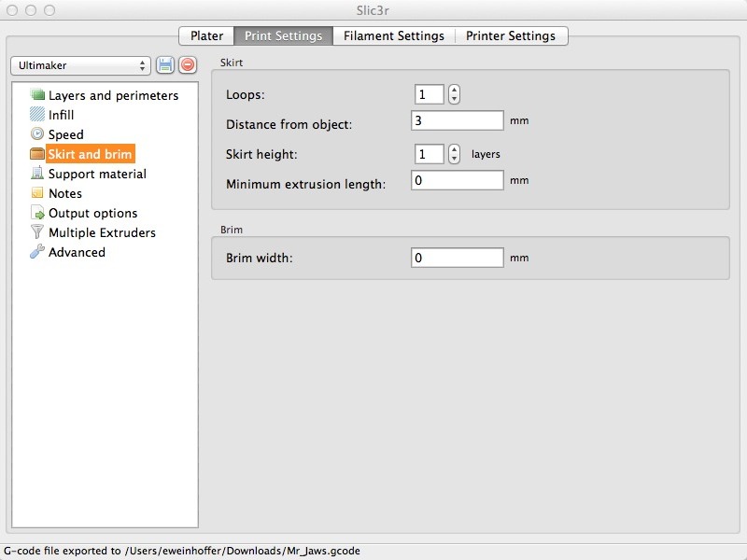This screenshot has width=747, height=560.
Task: Click the Brim width label
Action: coord(260,258)
